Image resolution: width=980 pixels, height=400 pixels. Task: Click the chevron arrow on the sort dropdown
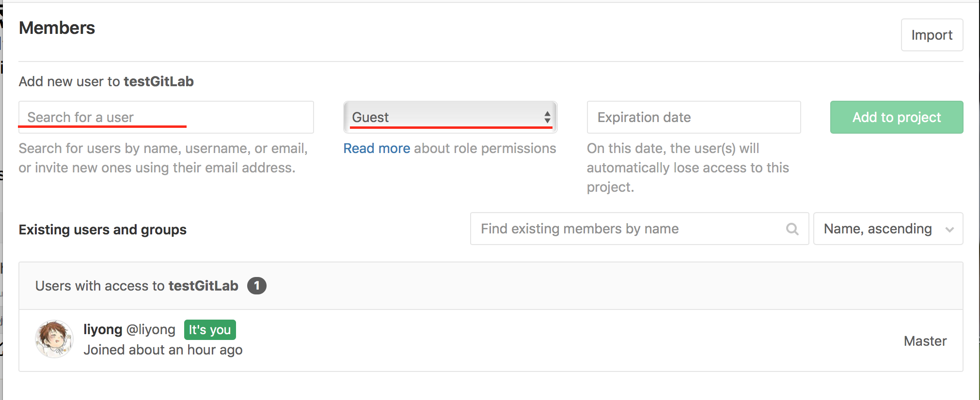[x=949, y=230]
